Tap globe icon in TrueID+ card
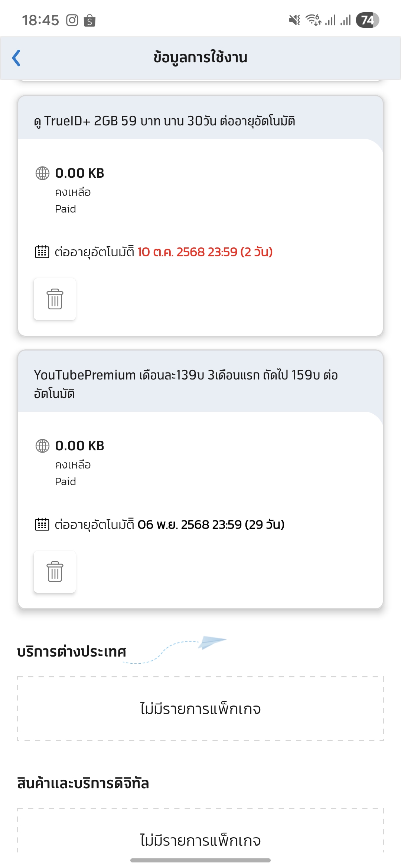401x868 pixels. coord(42,173)
